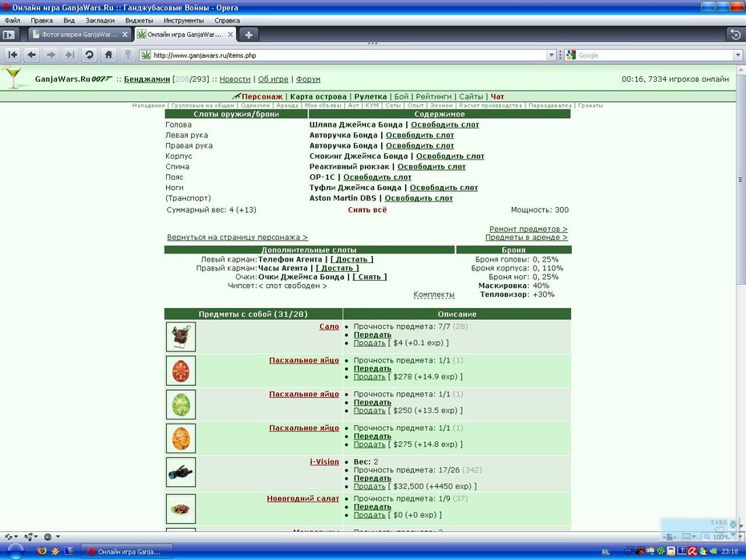Open the Чат link

coord(497,96)
